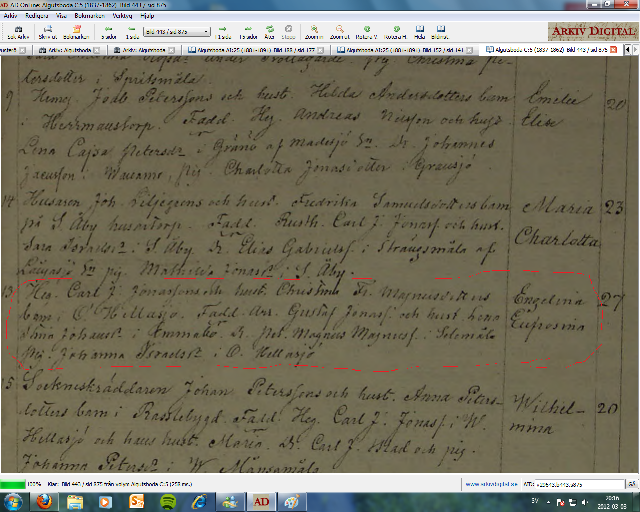640x512 pixels.
Task: Click the red Stopp toolbar icon
Action: (288, 31)
